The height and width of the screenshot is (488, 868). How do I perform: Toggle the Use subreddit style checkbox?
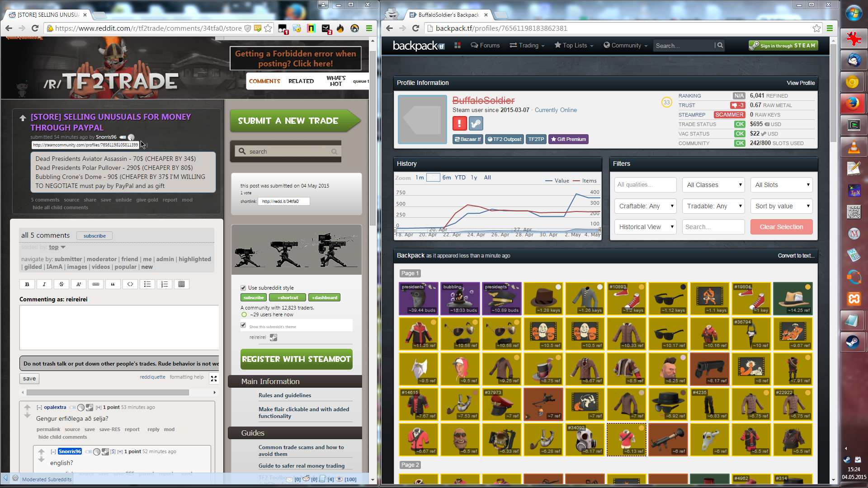[x=243, y=288]
